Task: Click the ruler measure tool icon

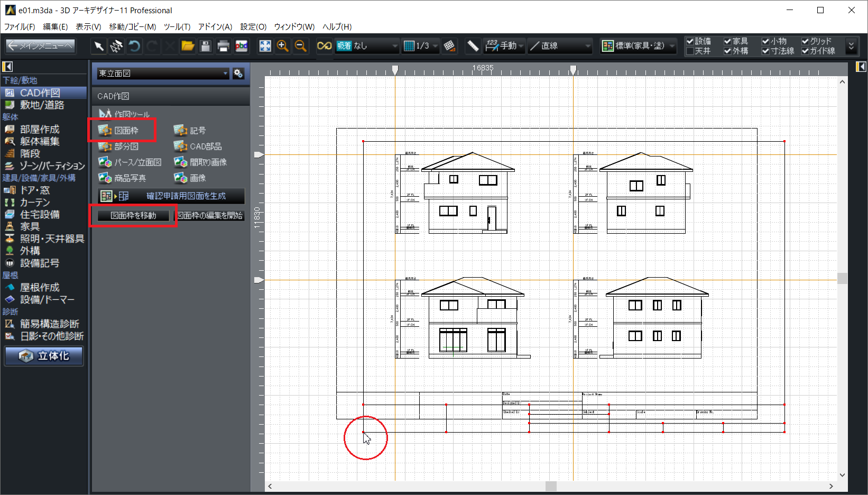Action: 473,47
